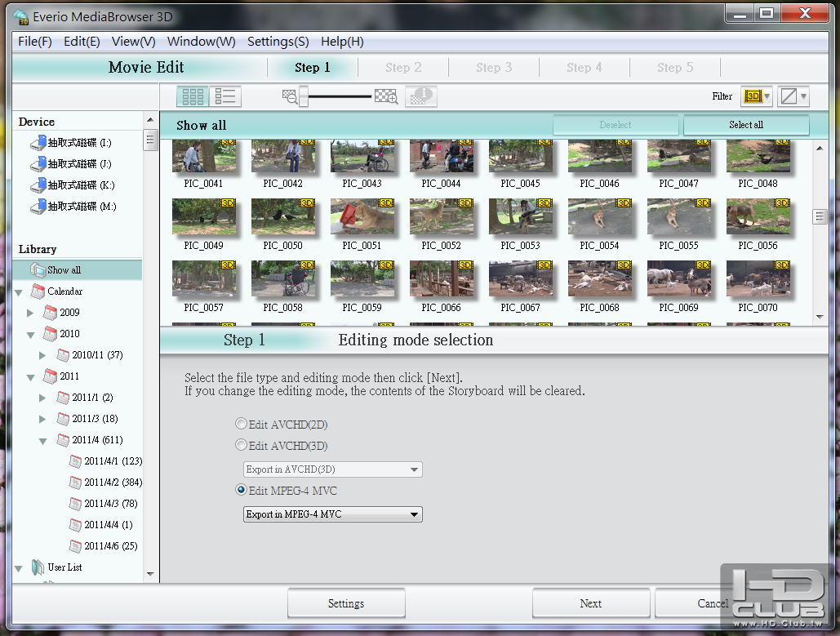Select removable drive (K:) device
Viewport: 840px width, 636px height.
[73, 185]
